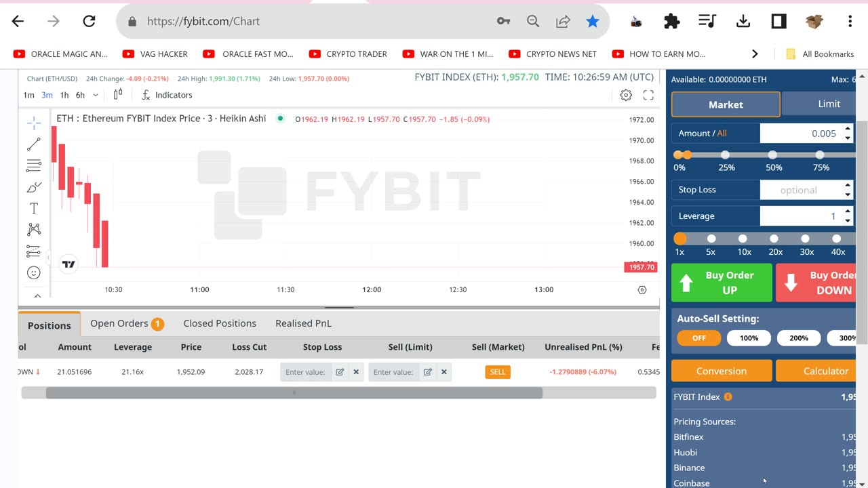Open the media control playlist icon
The image size is (868, 488).
click(x=707, y=21)
